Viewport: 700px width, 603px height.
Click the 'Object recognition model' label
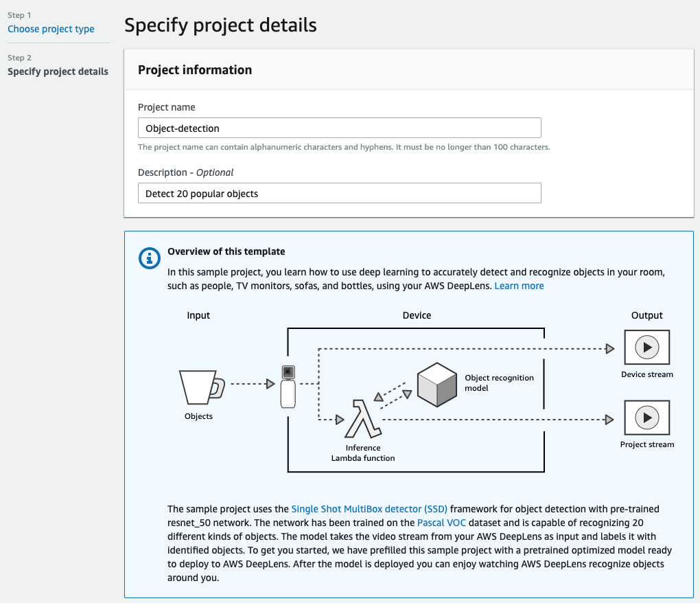coord(499,383)
